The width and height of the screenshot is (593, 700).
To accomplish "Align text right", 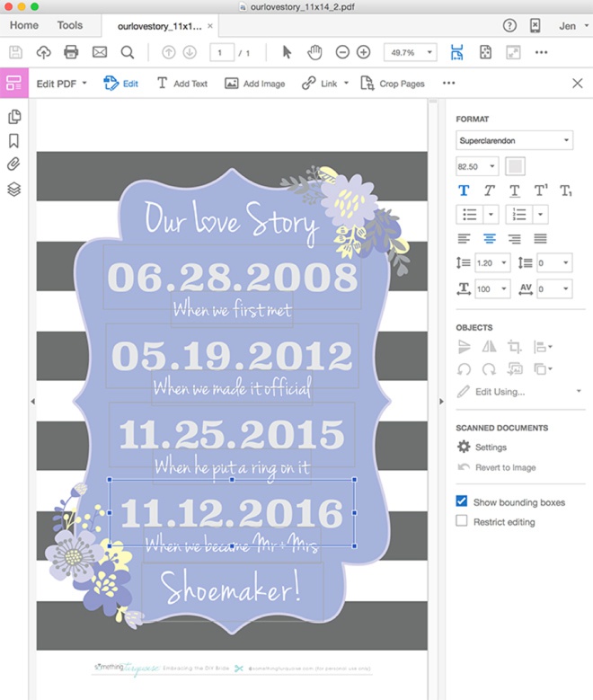I will [x=515, y=239].
